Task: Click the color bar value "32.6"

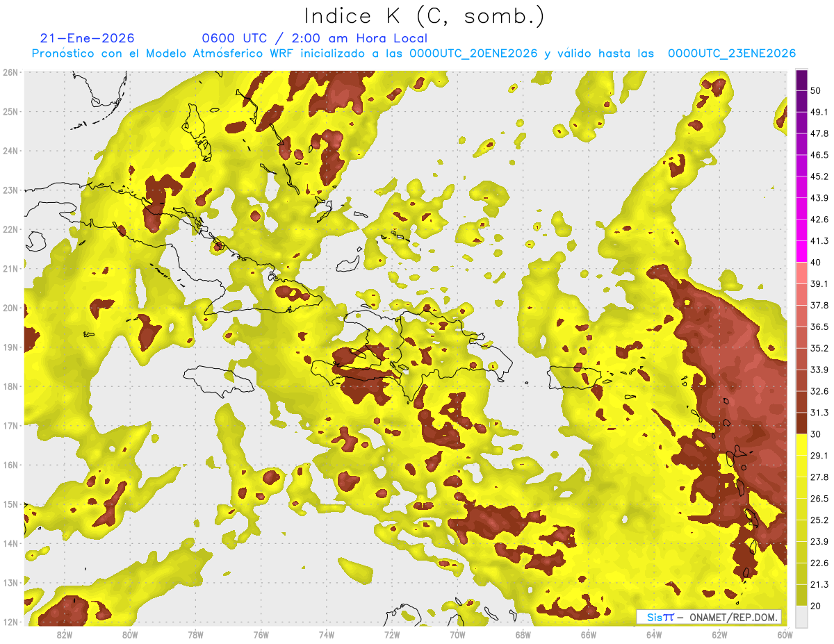Action: pos(819,391)
